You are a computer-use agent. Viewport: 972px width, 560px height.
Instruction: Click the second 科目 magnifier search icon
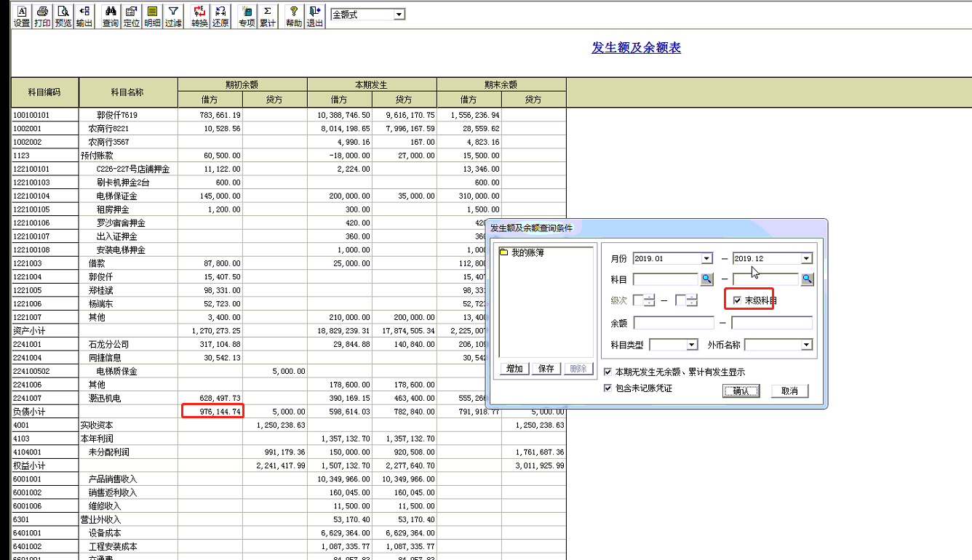[x=806, y=279]
